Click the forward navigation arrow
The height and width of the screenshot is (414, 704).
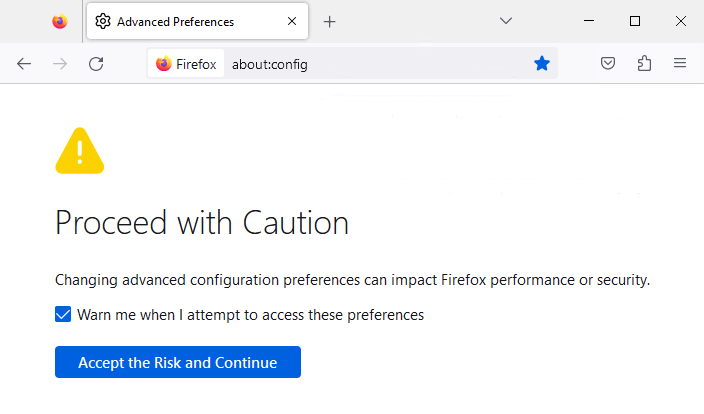60,64
